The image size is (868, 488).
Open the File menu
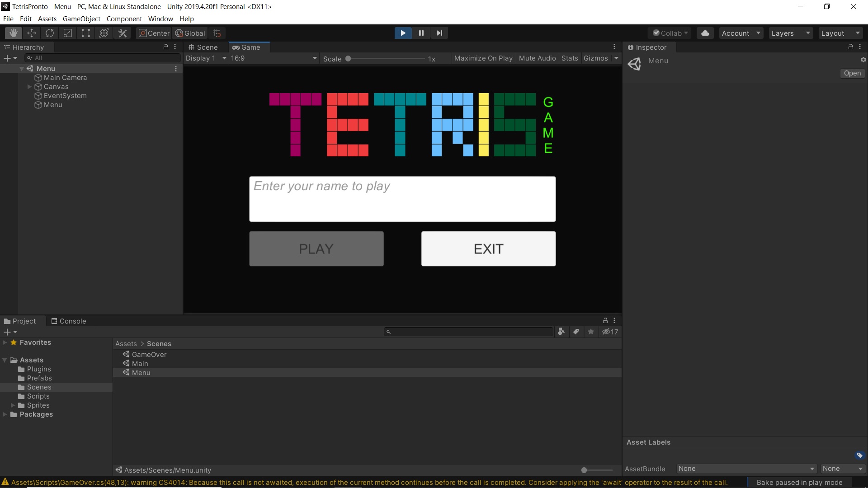click(x=8, y=19)
